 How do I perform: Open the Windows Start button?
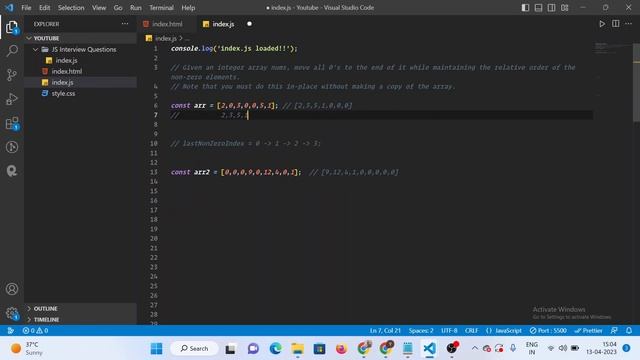156,349
